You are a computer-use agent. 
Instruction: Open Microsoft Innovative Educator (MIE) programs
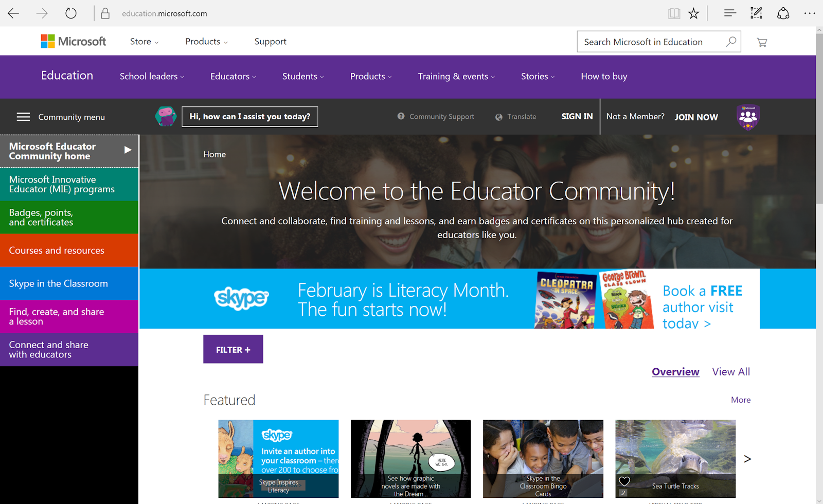click(x=69, y=184)
